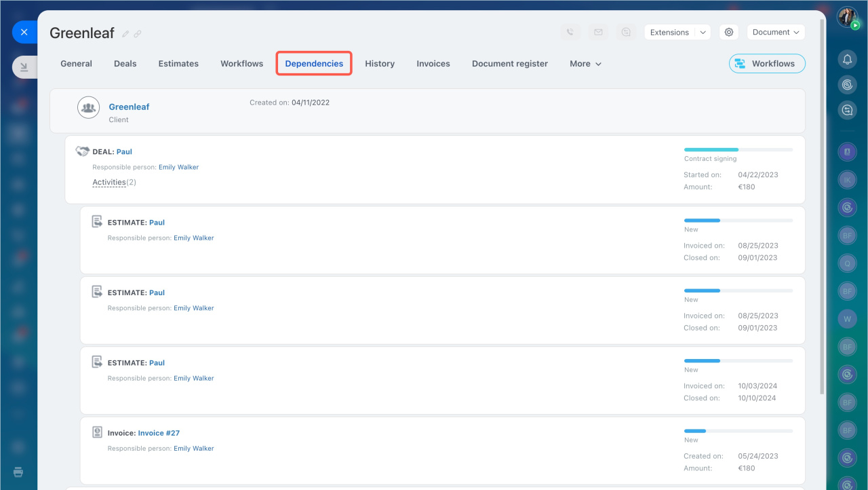Viewport: 868px width, 490px height.
Task: Click the 'Contract signing' stage label
Action: click(x=710, y=159)
